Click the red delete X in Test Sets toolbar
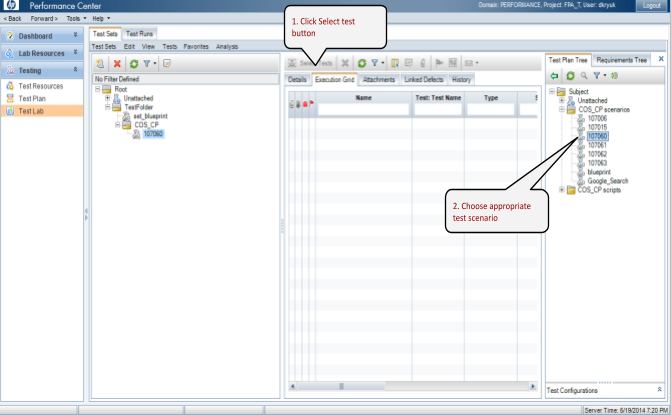The image size is (671, 415). (x=117, y=64)
